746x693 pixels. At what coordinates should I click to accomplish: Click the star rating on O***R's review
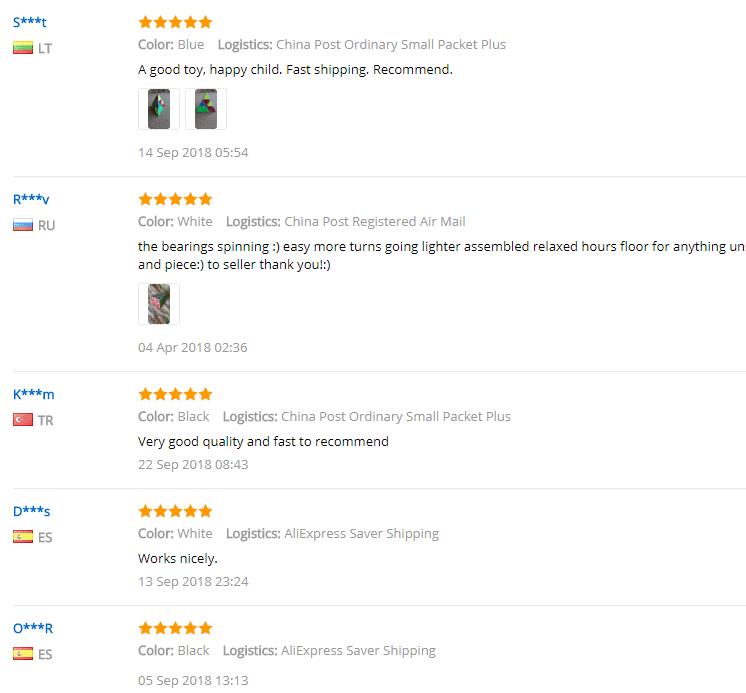pos(175,628)
